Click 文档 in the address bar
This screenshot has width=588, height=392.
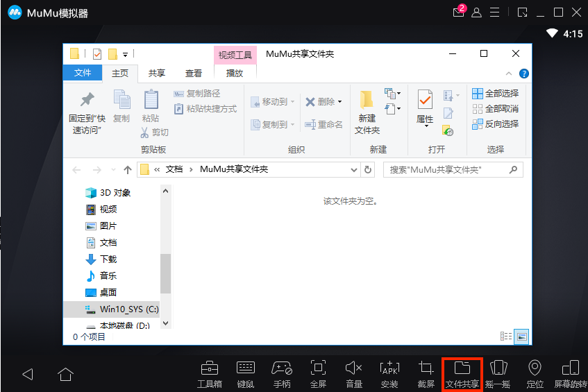[174, 169]
